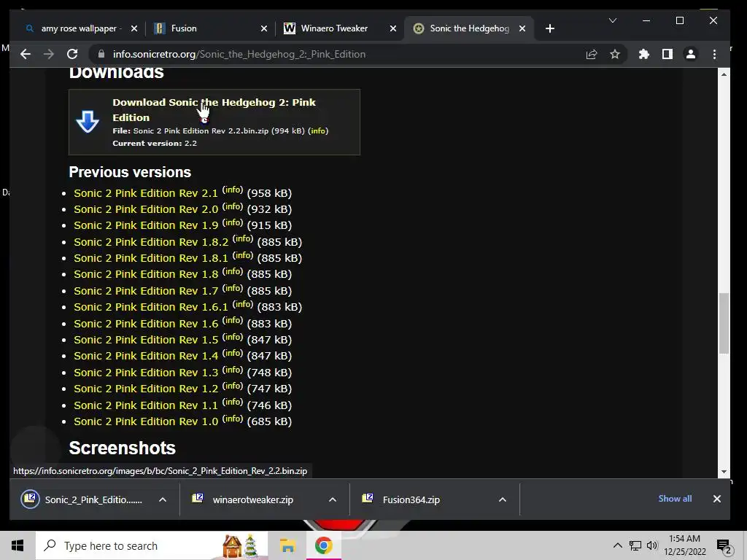
Task: Click the blue download arrow icon
Action: pos(88,122)
